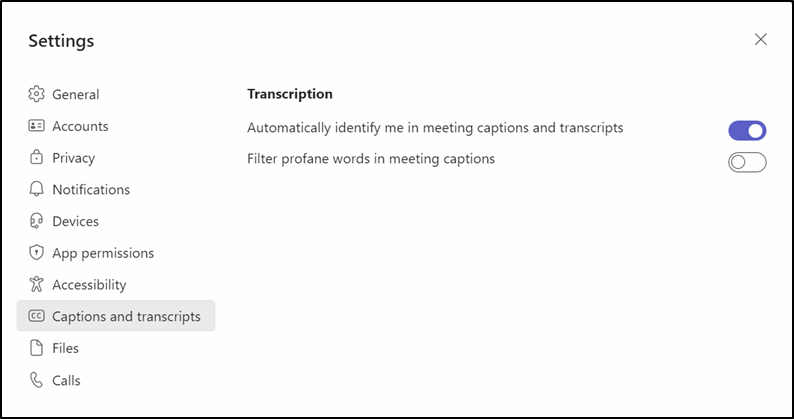Image resolution: width=794 pixels, height=419 pixels.
Task: Click the Files document icon
Action: [36, 348]
